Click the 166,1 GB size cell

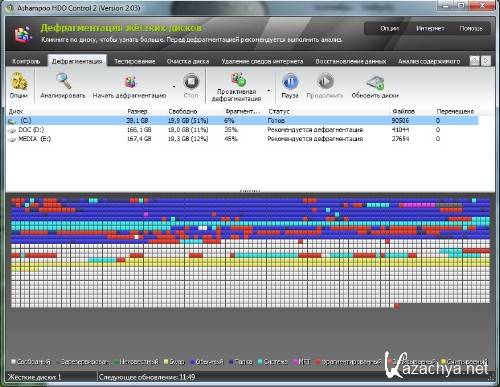139,130
